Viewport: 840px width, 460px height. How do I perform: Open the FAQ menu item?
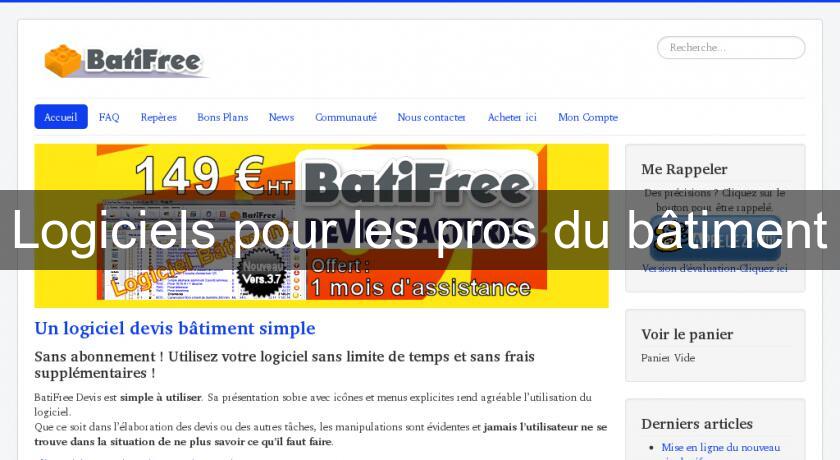click(x=109, y=117)
